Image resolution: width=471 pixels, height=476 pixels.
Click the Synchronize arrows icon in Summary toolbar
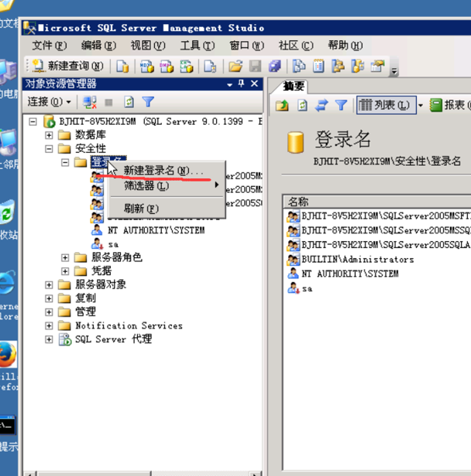click(321, 105)
